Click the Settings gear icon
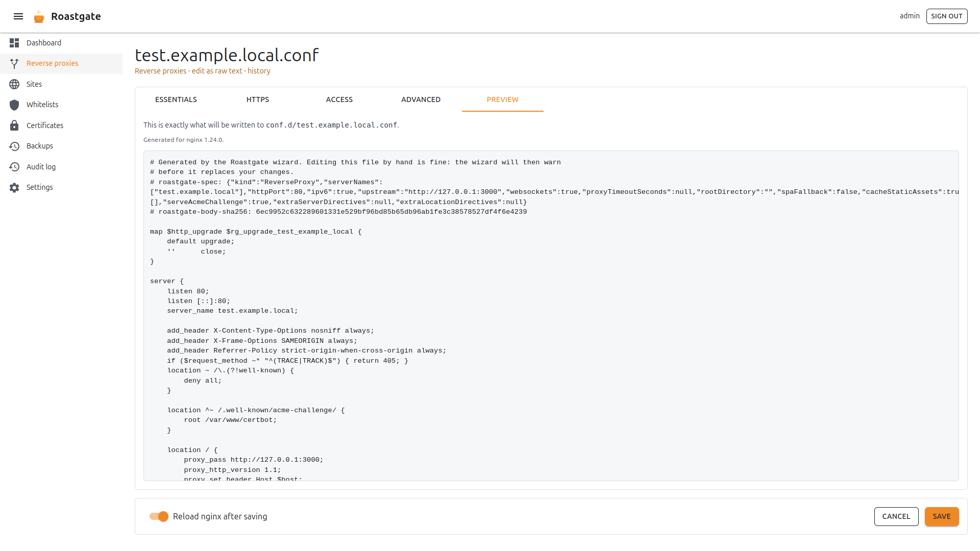This screenshot has width=980, height=551. tap(14, 187)
